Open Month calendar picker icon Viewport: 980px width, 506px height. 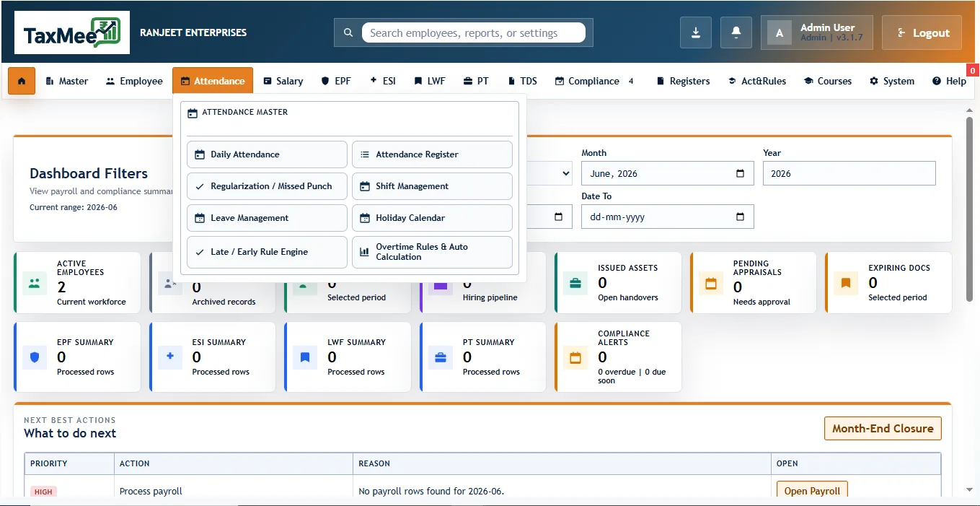(740, 173)
